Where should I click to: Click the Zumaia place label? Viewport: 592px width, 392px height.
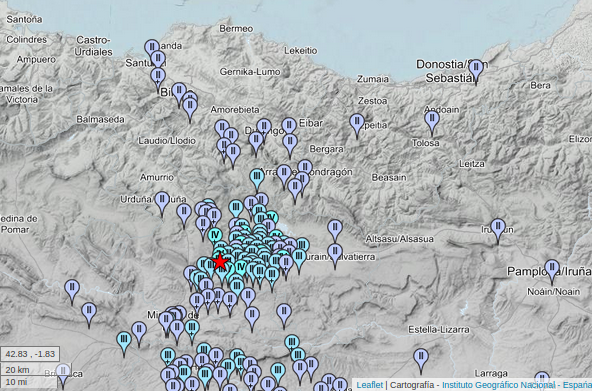(373, 79)
